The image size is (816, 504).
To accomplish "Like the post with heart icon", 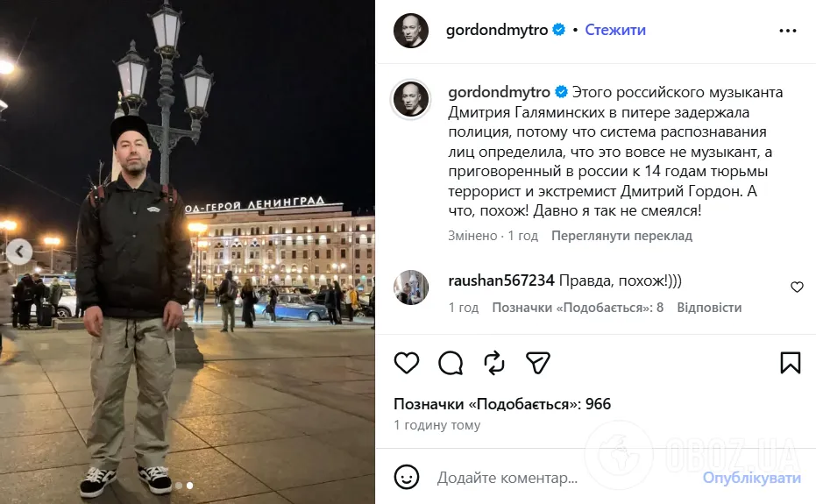I will tap(407, 363).
